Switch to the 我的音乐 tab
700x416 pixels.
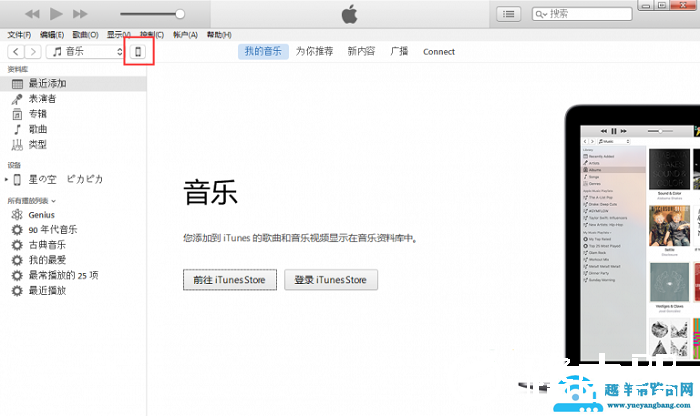coord(263,52)
